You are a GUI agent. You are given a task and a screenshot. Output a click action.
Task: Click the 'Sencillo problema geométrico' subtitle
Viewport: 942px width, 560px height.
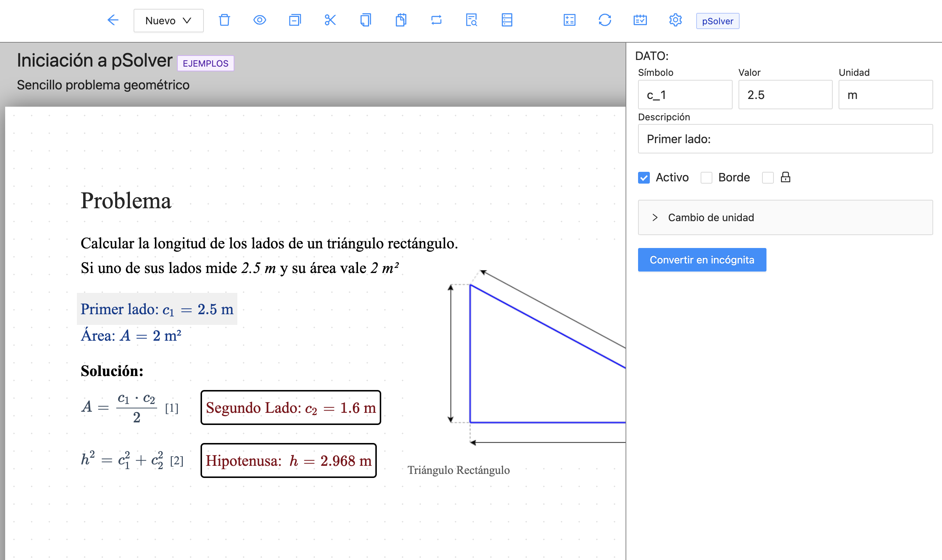point(103,85)
